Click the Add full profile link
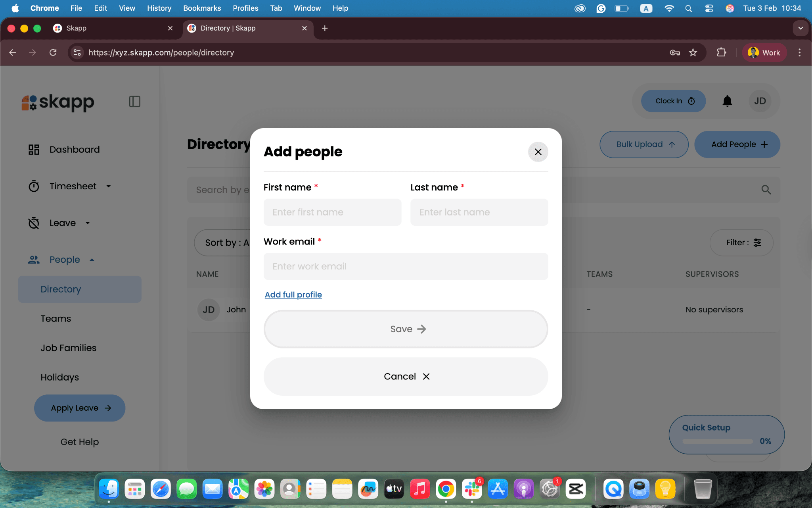Viewport: 812px width, 508px height. click(x=293, y=294)
